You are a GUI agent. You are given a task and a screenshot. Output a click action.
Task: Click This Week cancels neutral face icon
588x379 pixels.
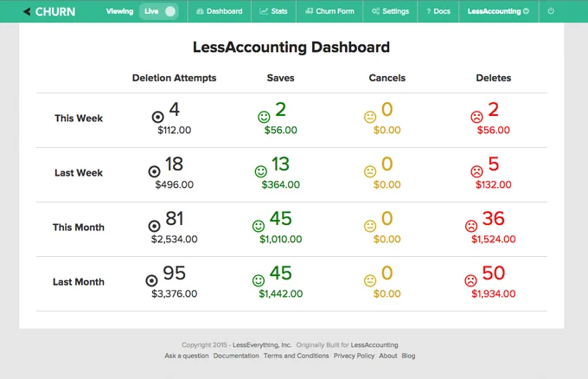[x=370, y=117]
